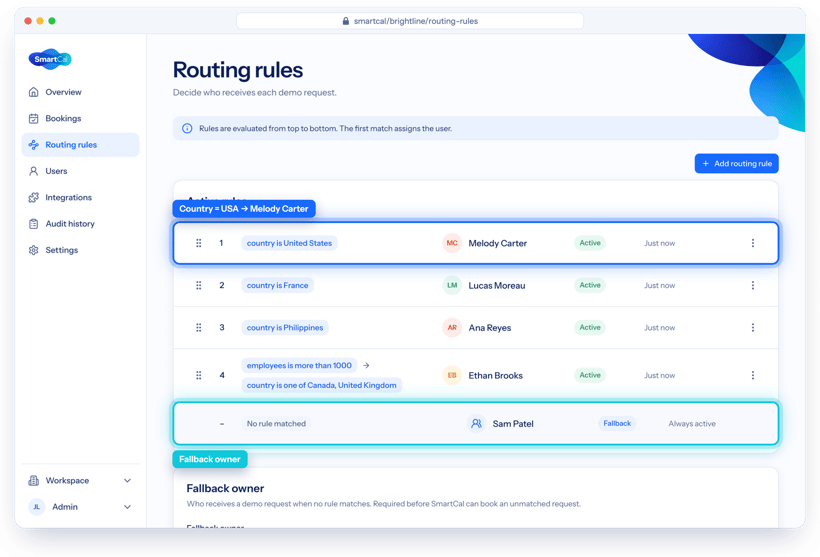
Task: Select Routing rules in sidebar
Action: 81,145
